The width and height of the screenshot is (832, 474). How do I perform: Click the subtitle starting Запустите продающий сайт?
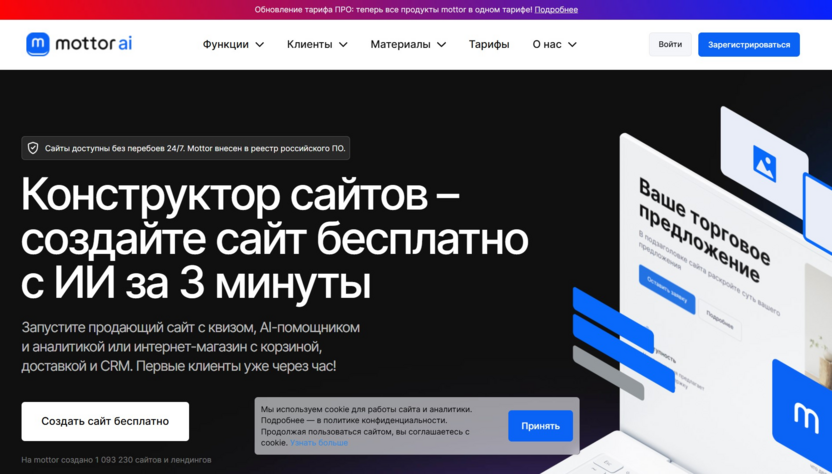coord(190,347)
